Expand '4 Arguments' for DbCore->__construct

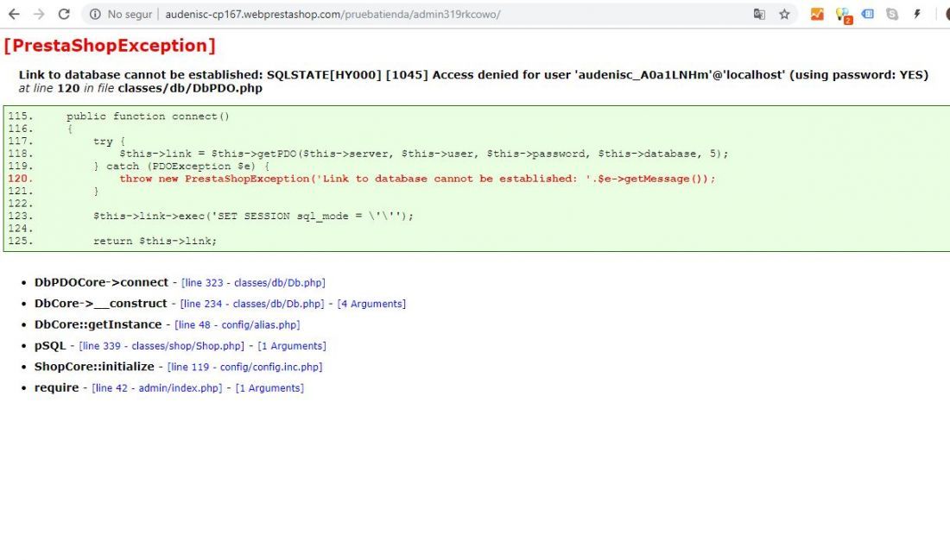tap(371, 304)
